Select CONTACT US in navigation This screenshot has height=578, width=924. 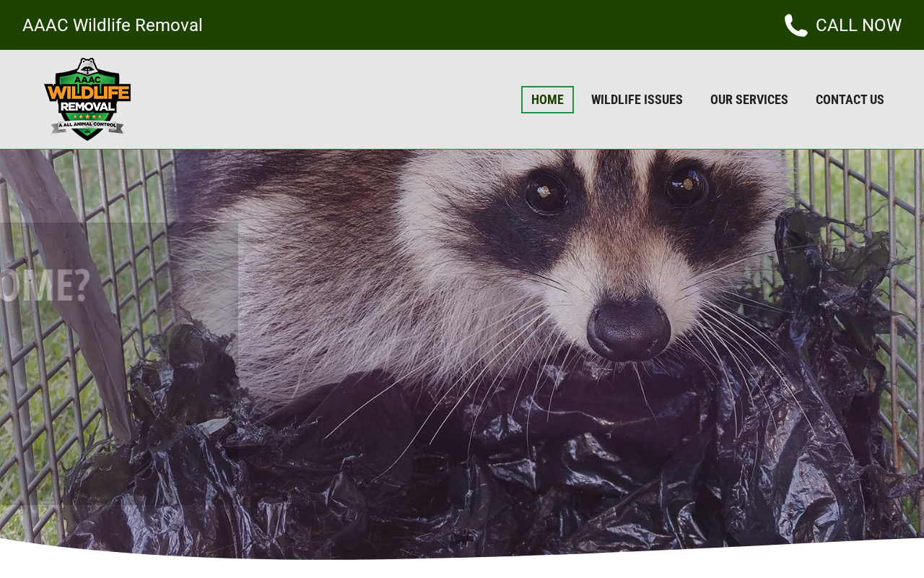(850, 100)
